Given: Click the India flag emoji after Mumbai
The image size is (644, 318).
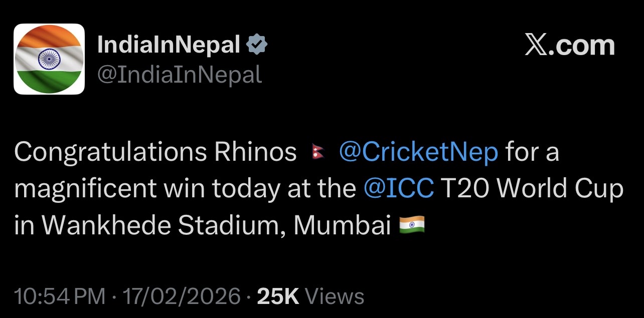Looking at the screenshot, I should pyautogui.click(x=411, y=225).
